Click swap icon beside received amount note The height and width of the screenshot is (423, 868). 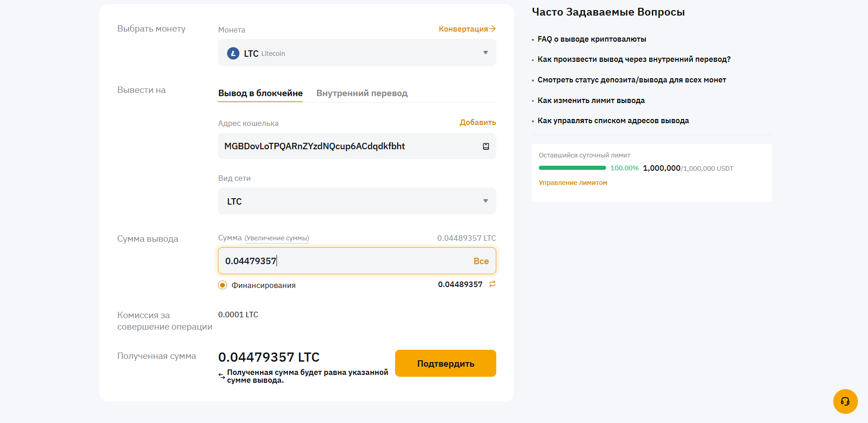pyautogui.click(x=222, y=376)
